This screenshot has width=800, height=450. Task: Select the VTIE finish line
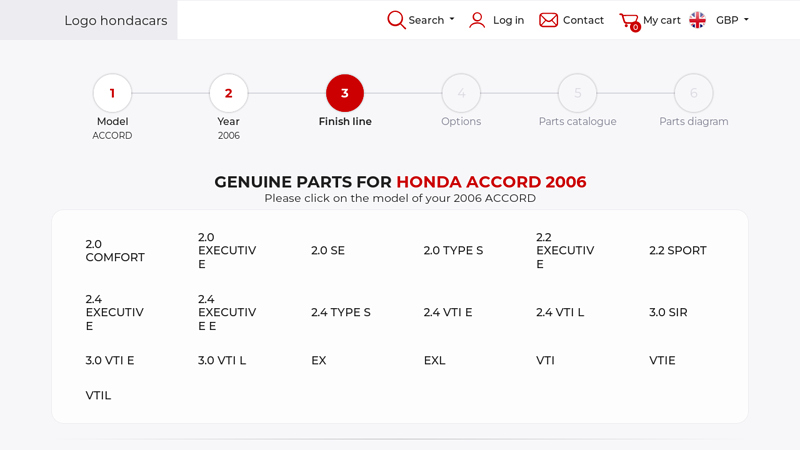(662, 360)
